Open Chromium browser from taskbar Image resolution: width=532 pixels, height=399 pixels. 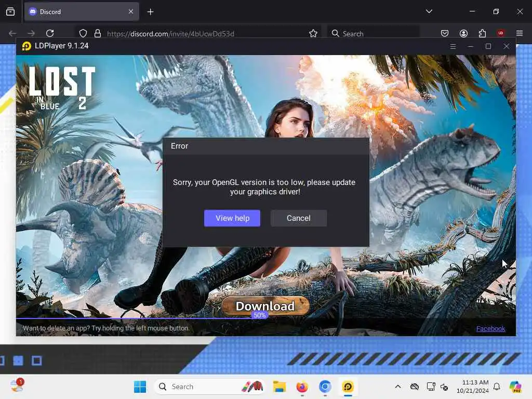point(325,387)
